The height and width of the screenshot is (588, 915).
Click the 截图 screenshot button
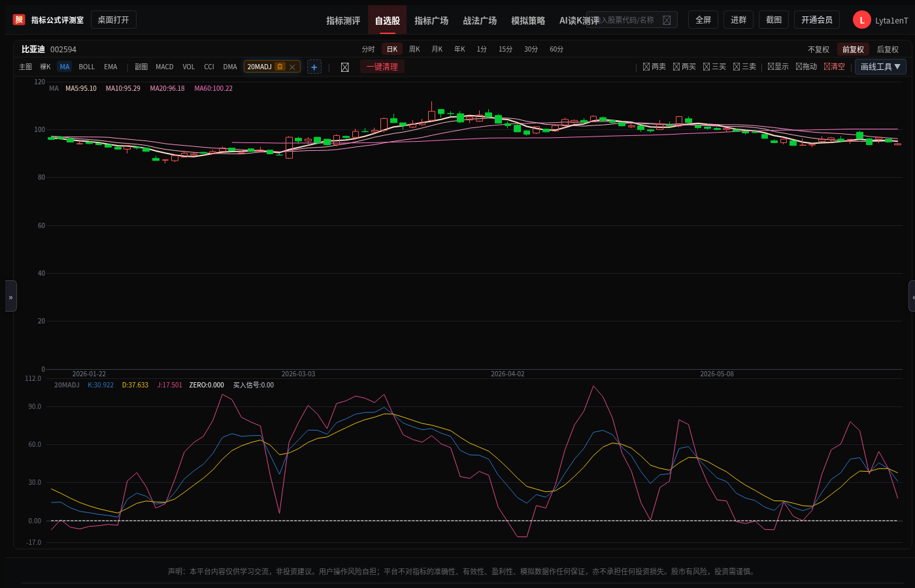[x=774, y=20]
